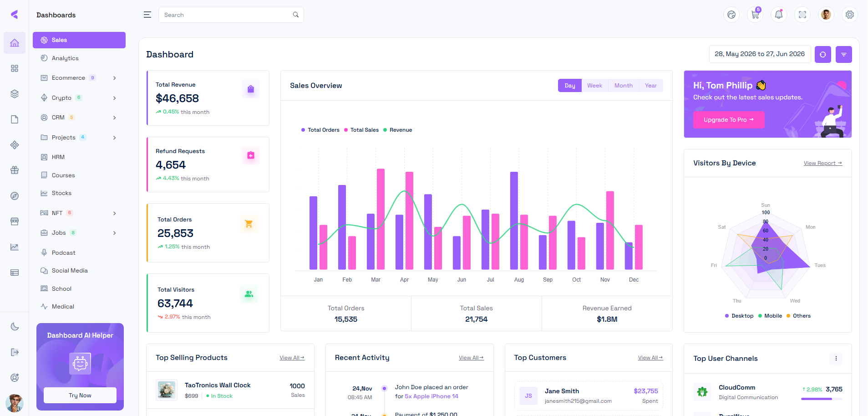The image size is (868, 416).
Task: Open the store rail icon
Action: [x=15, y=221]
